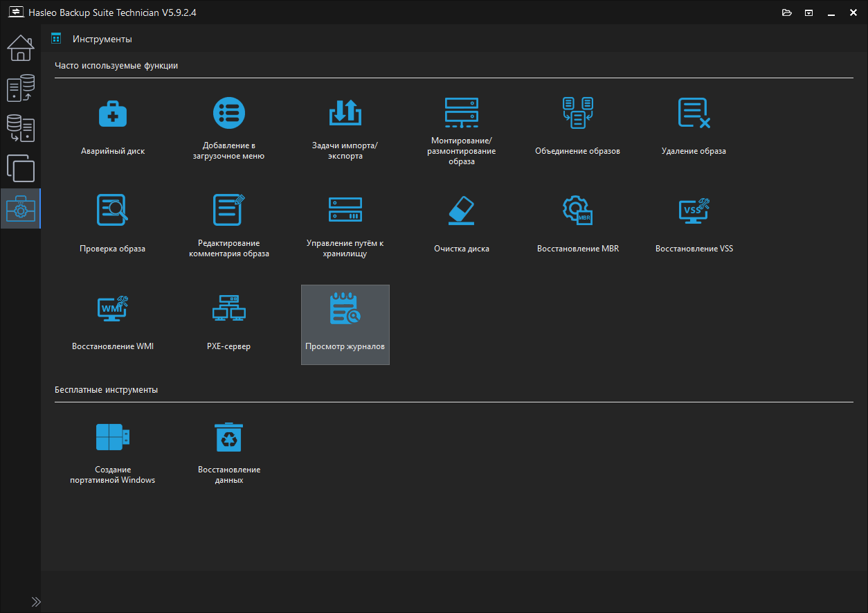Open the Clone sidebar section

(21, 168)
